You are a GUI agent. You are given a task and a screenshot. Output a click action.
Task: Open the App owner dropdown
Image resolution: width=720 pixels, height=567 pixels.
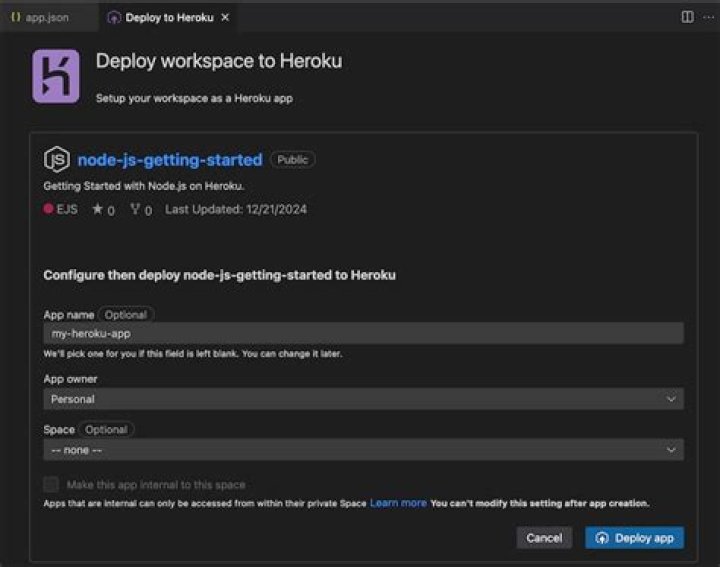click(x=364, y=399)
